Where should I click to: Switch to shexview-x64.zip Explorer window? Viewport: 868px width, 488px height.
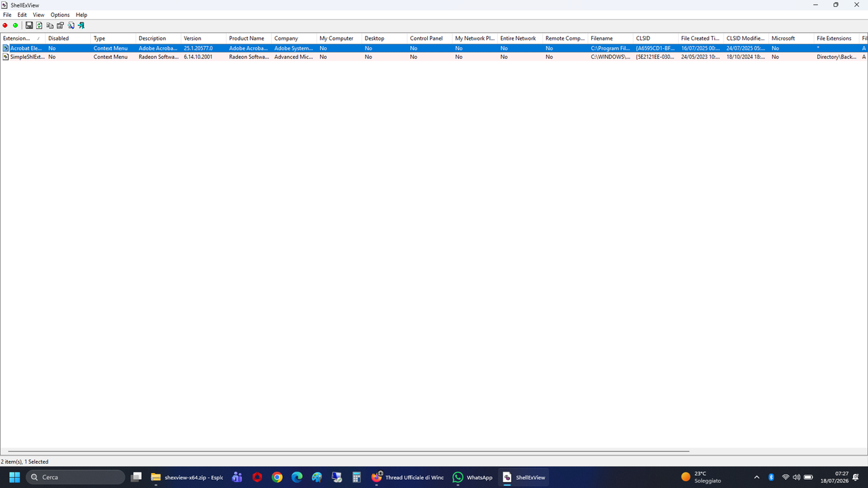point(187,477)
